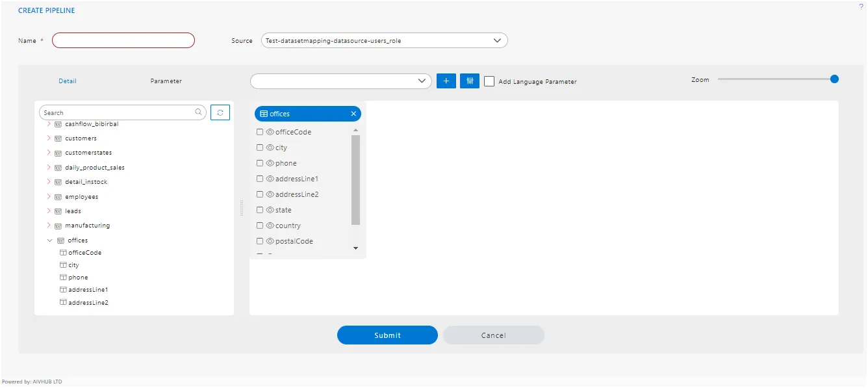Image resolution: width=868 pixels, height=388 pixels.
Task: Expand the daily_product_sales tree node
Action: pyautogui.click(x=49, y=167)
